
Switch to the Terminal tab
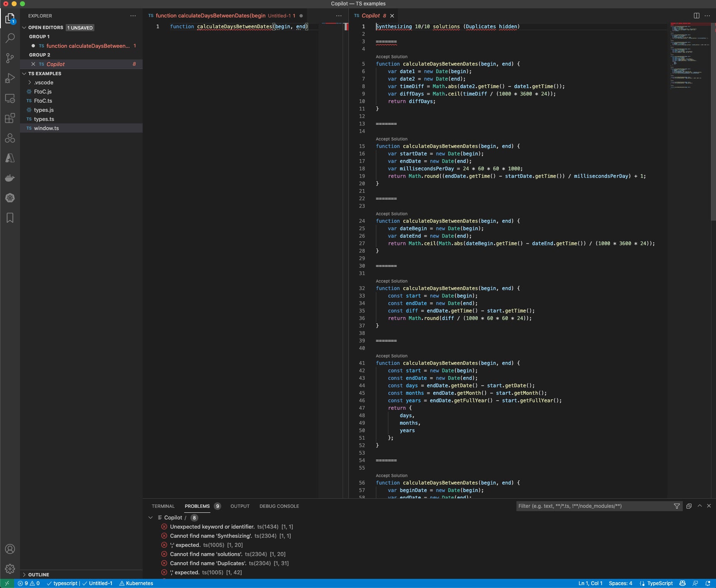[163, 506]
